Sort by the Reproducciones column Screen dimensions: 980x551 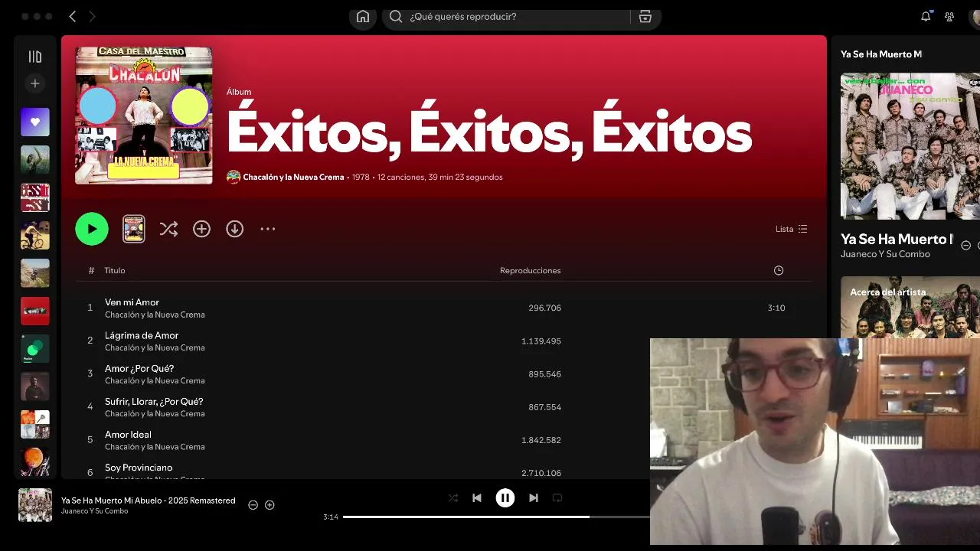tap(530, 270)
